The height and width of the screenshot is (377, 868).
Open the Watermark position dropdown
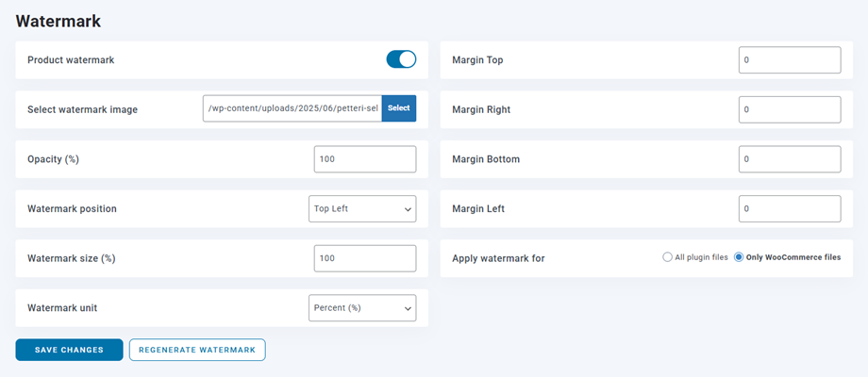pos(361,208)
